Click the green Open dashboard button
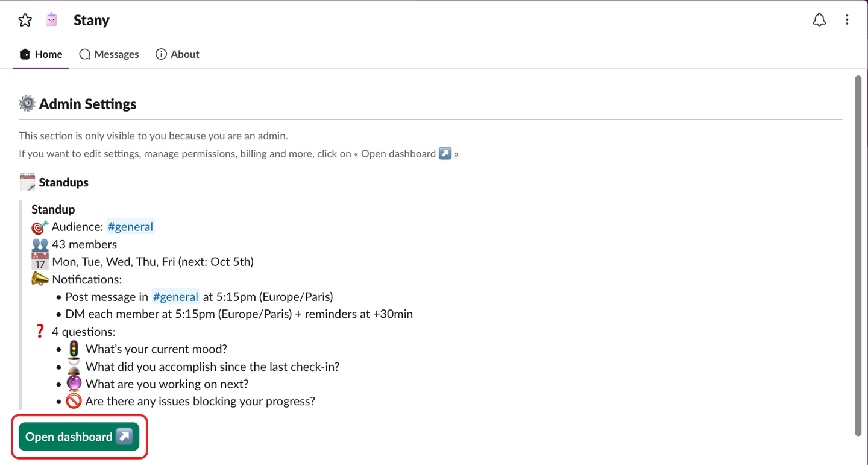The width and height of the screenshot is (868, 465). (79, 437)
